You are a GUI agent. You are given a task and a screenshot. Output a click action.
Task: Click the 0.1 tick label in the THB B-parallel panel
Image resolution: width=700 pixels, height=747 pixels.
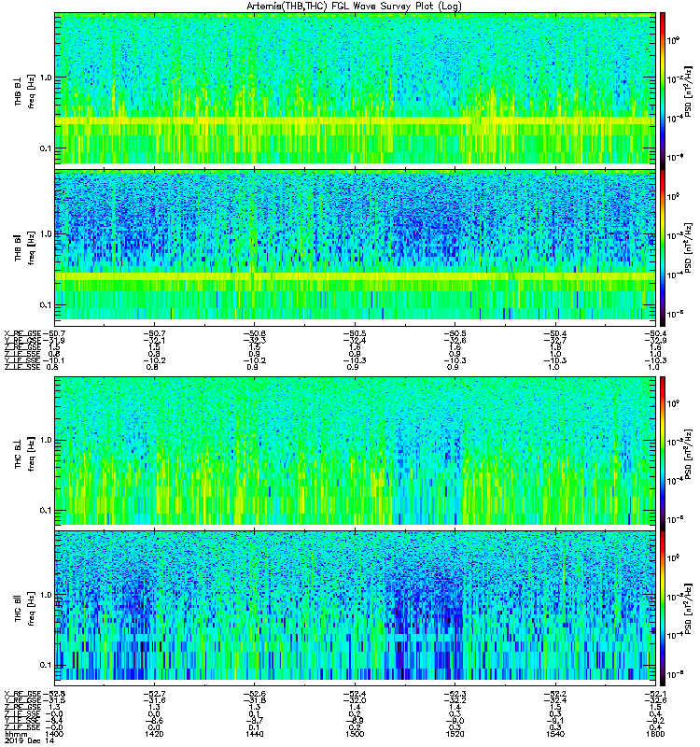pos(45,305)
